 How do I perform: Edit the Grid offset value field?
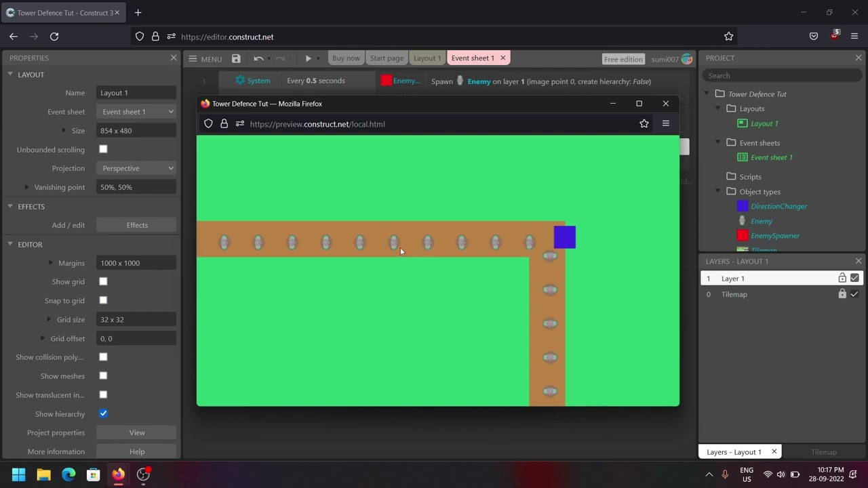[136, 338]
